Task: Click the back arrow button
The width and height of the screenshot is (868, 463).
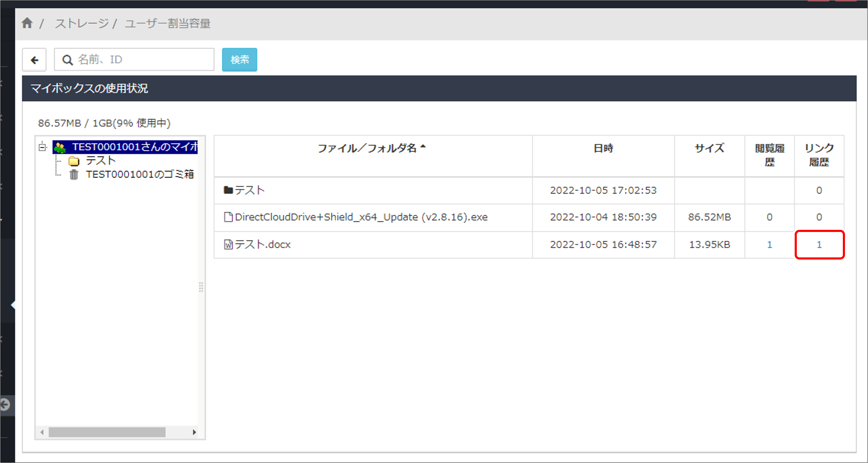Action: tap(34, 60)
